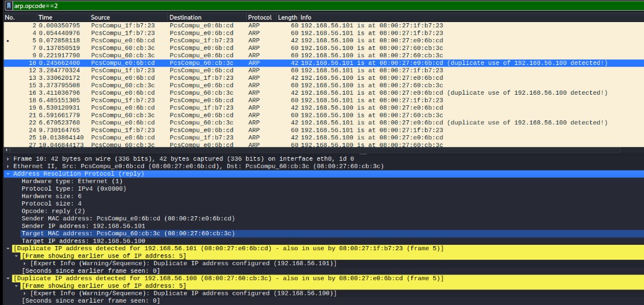This screenshot has height=305, width=644.
Task: Select packet number 4 in the list
Action: coord(324,33)
